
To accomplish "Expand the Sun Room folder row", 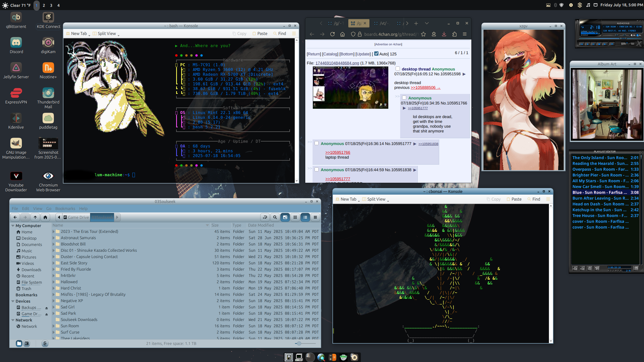I will pos(53,326).
